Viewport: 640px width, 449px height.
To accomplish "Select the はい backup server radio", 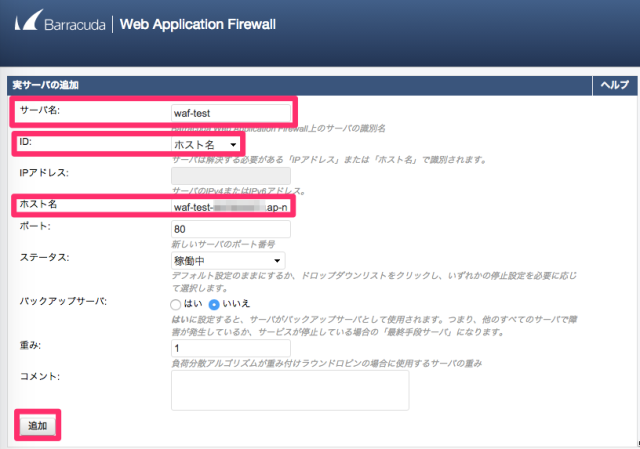I will (176, 304).
